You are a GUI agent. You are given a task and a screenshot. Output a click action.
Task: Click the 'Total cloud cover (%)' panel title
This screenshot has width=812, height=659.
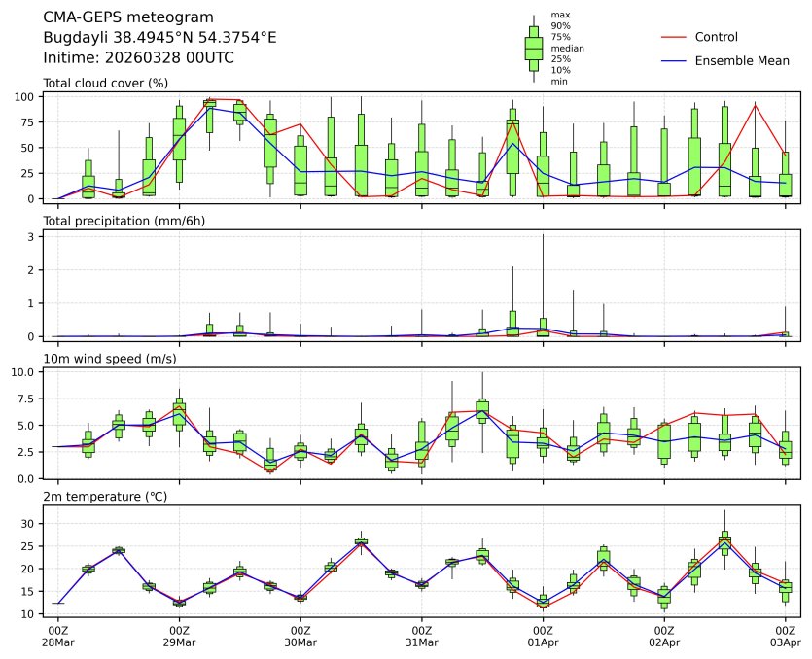pos(106,84)
